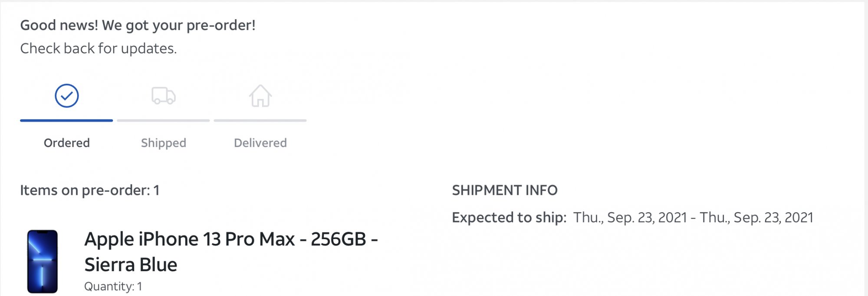The height and width of the screenshot is (296, 868).
Task: Click the 'Good news! We got your pre-order!' heading
Action: coord(138,26)
